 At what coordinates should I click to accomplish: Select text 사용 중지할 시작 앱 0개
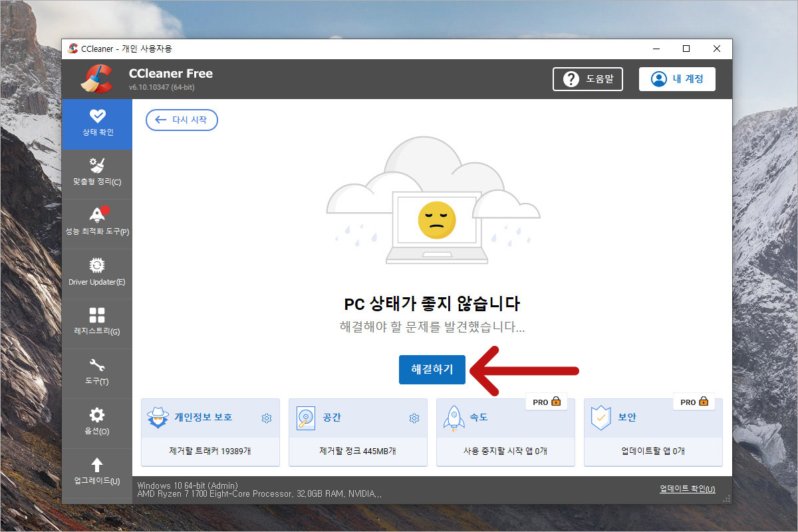[x=505, y=451]
